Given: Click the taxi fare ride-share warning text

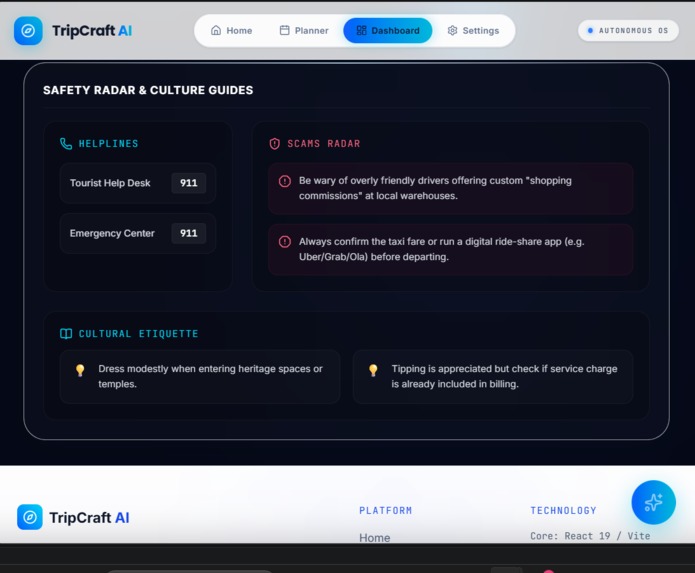Looking at the screenshot, I should 441,249.
